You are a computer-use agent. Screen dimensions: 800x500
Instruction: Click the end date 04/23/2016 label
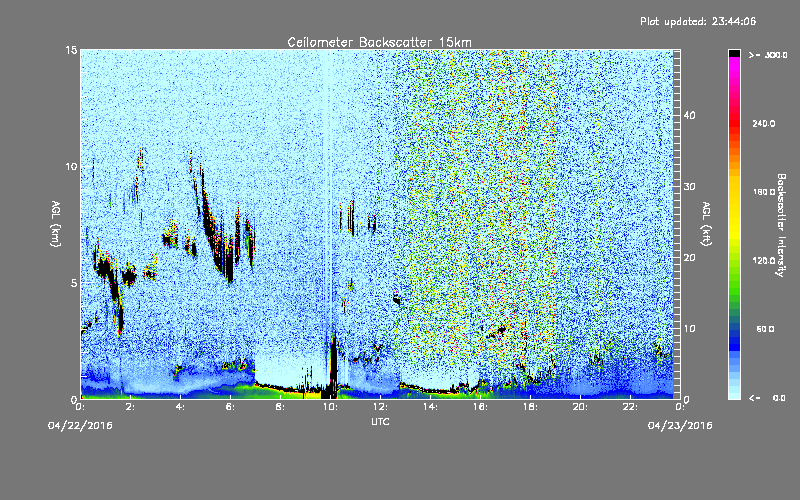tap(680, 426)
